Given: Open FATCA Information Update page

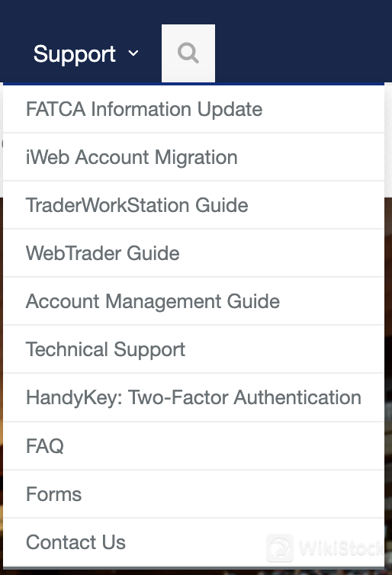Looking at the screenshot, I should click(194, 109).
